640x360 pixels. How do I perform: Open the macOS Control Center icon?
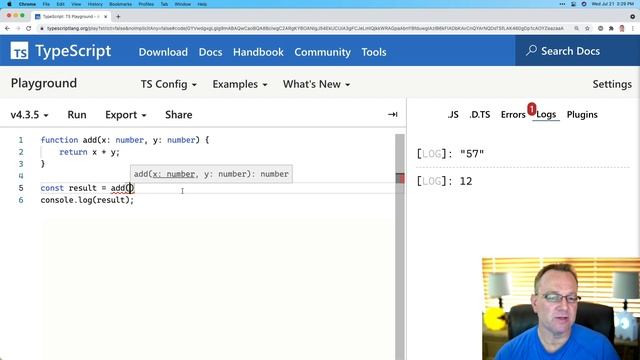coord(573,4)
